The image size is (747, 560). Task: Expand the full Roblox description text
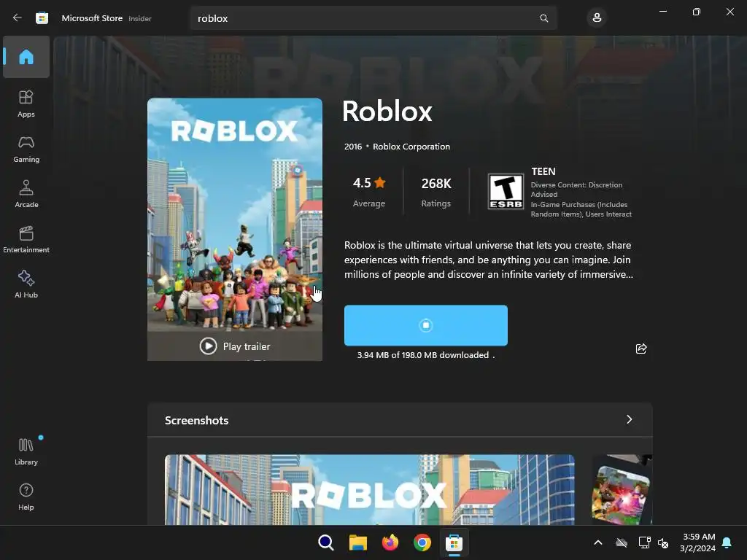click(x=488, y=260)
